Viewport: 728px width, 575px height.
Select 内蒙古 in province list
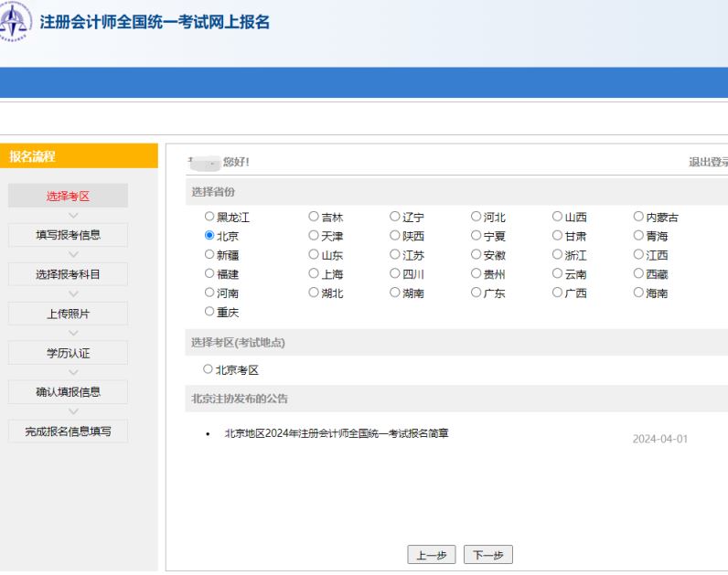click(x=638, y=217)
